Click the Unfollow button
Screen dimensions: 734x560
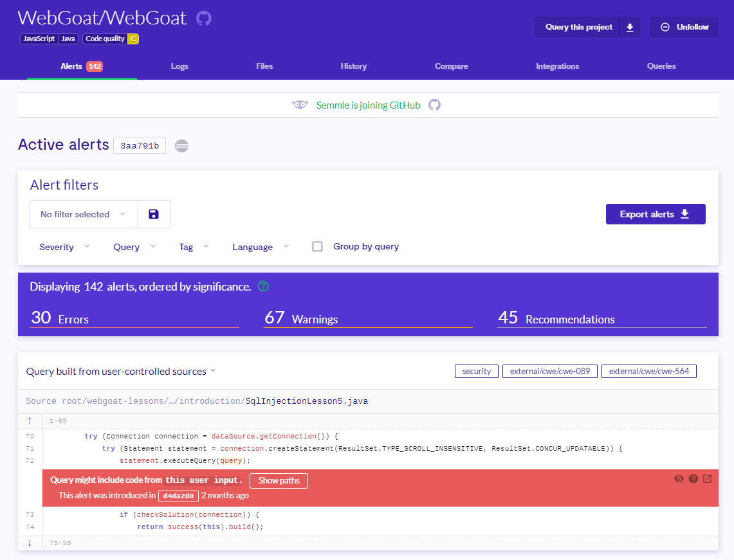tap(684, 27)
